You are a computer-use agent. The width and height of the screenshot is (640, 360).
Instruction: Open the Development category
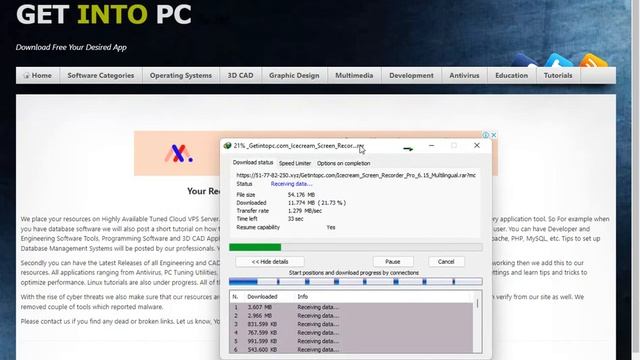pyautogui.click(x=411, y=76)
